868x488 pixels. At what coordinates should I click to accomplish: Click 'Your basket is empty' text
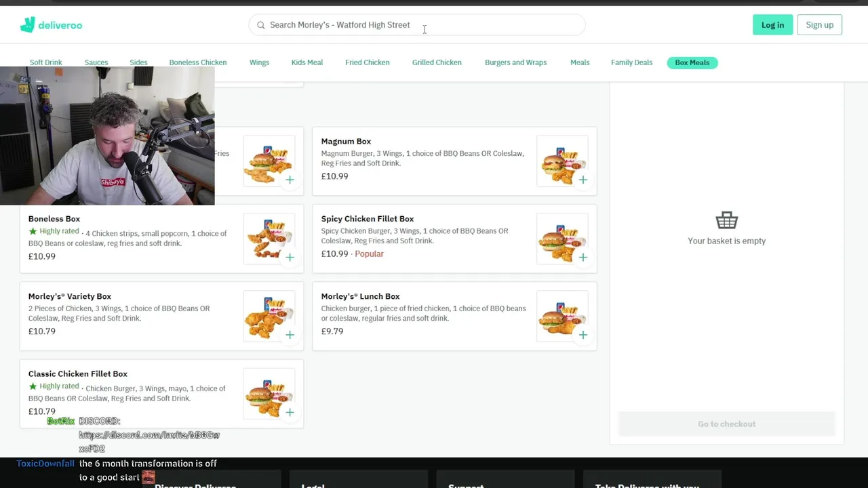(x=726, y=241)
